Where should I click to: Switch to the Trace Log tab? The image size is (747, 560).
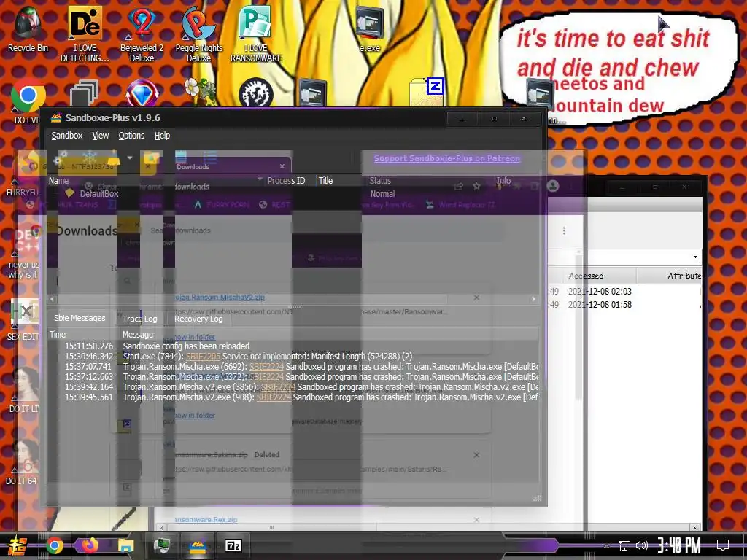tap(139, 319)
